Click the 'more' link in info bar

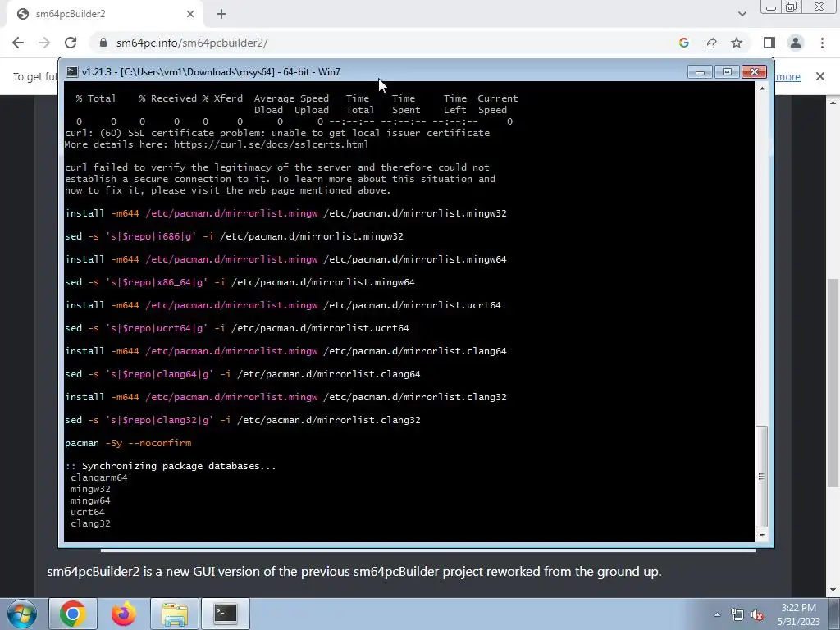(x=788, y=76)
